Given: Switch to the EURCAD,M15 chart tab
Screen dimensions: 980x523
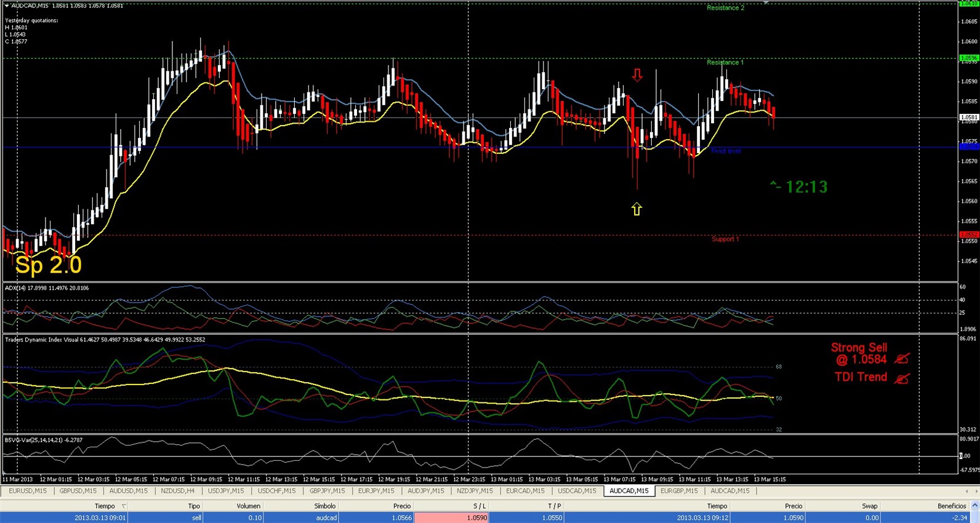Looking at the screenshot, I should click(x=525, y=491).
